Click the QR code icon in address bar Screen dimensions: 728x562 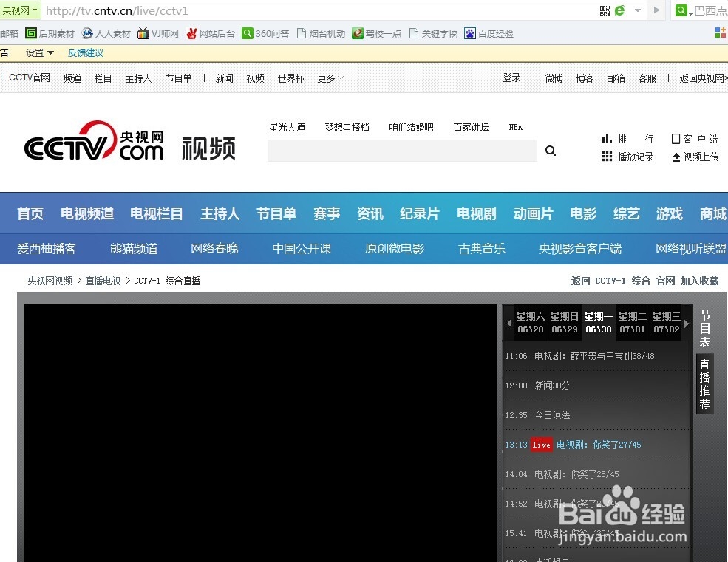(x=605, y=10)
